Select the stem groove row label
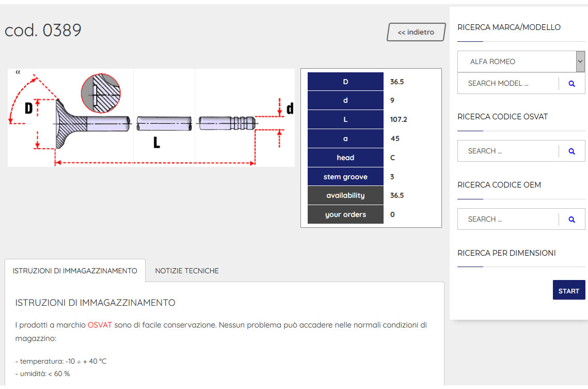Screen dimensions: 588x389 pos(345,177)
